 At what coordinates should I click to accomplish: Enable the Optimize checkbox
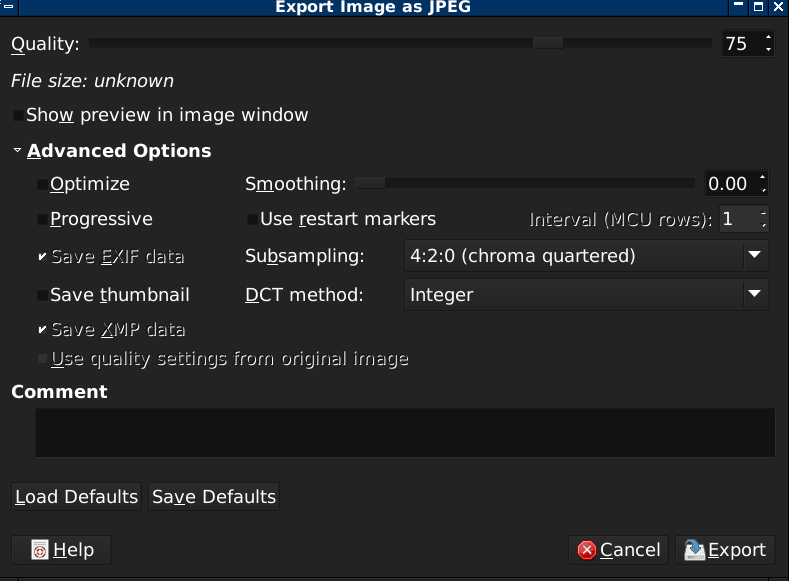pyautogui.click(x=43, y=184)
